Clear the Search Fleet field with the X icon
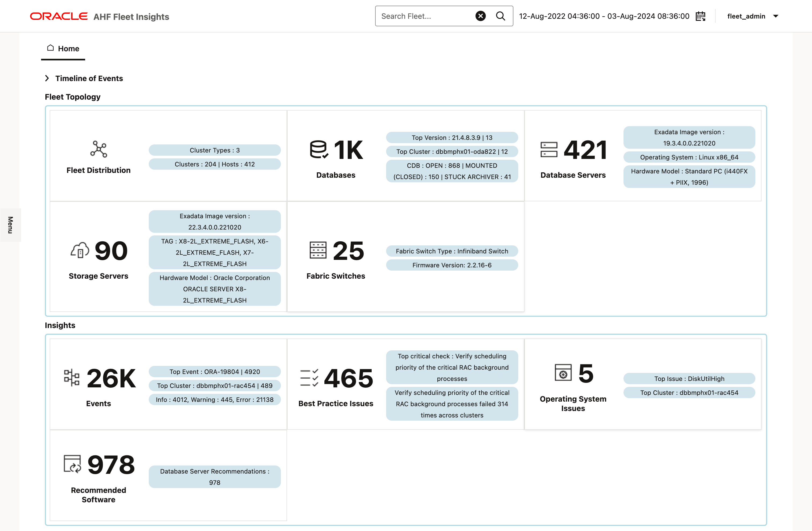Screen dimensions: 812x531 480,16
